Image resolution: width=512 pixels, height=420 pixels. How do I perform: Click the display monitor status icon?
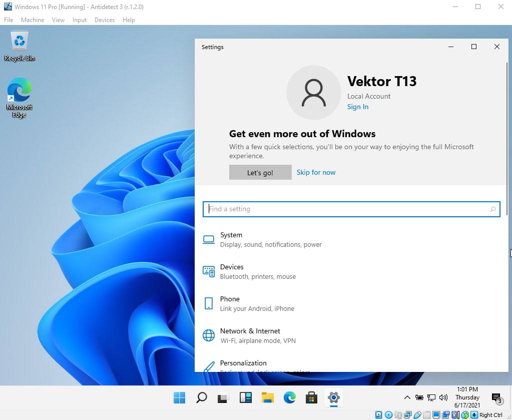436,415
